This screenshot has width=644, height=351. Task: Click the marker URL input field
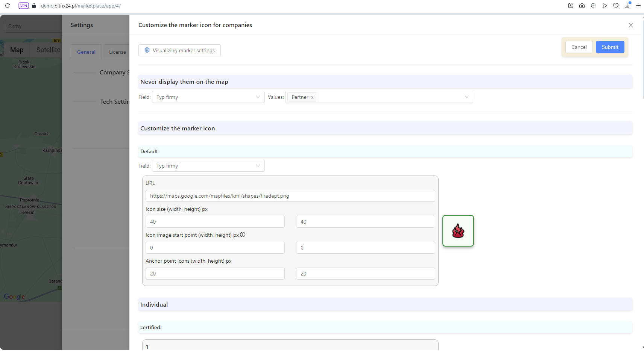coord(290,196)
